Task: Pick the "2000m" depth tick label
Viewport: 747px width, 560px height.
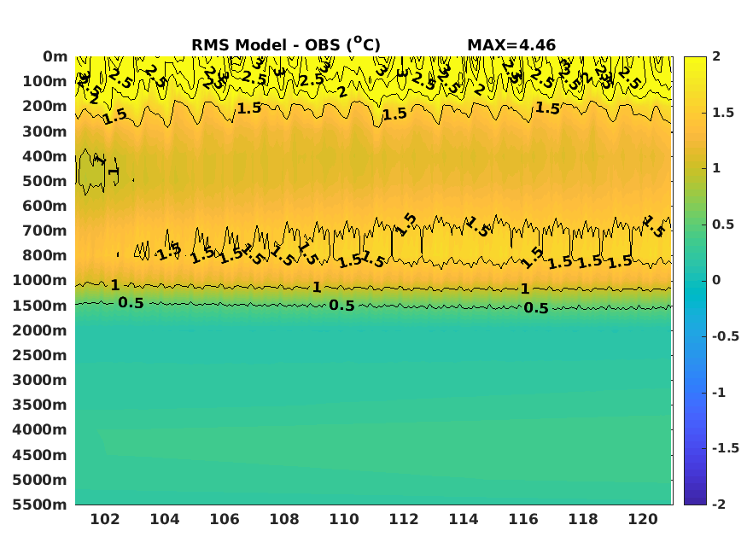Action: click(x=40, y=330)
